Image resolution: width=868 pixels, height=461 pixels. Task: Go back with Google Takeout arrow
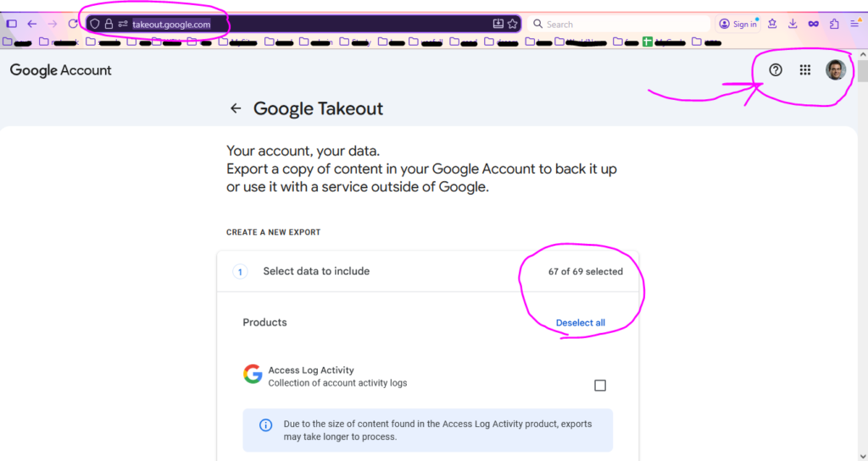(236, 108)
